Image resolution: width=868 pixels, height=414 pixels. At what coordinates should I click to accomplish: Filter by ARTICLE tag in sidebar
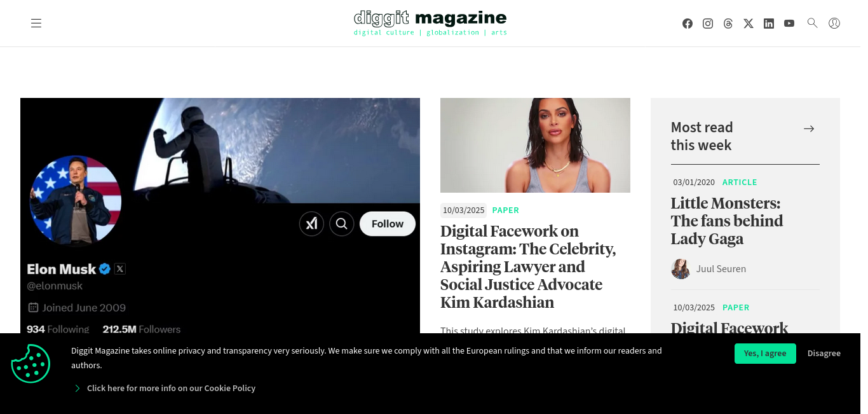click(x=740, y=183)
